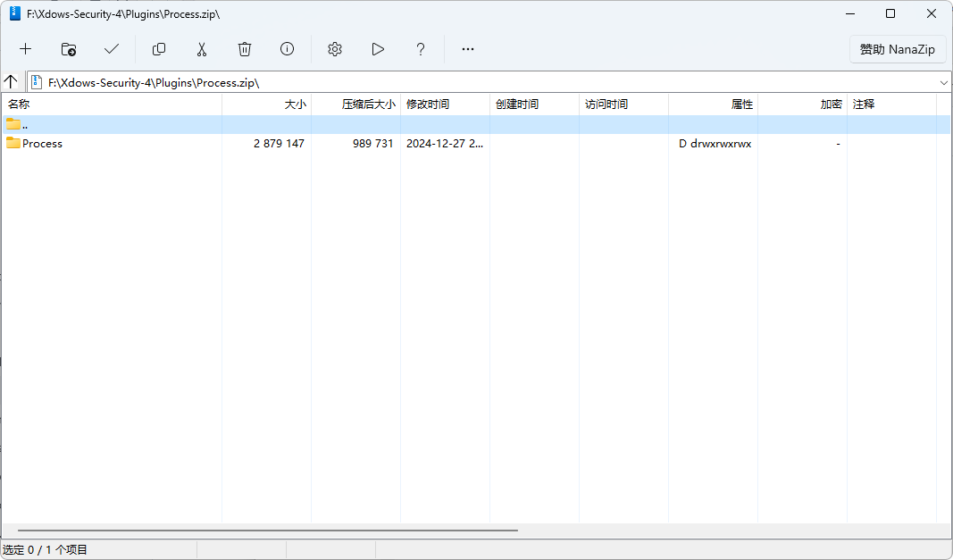
Task: Click the Copy files icon
Action: click(158, 49)
